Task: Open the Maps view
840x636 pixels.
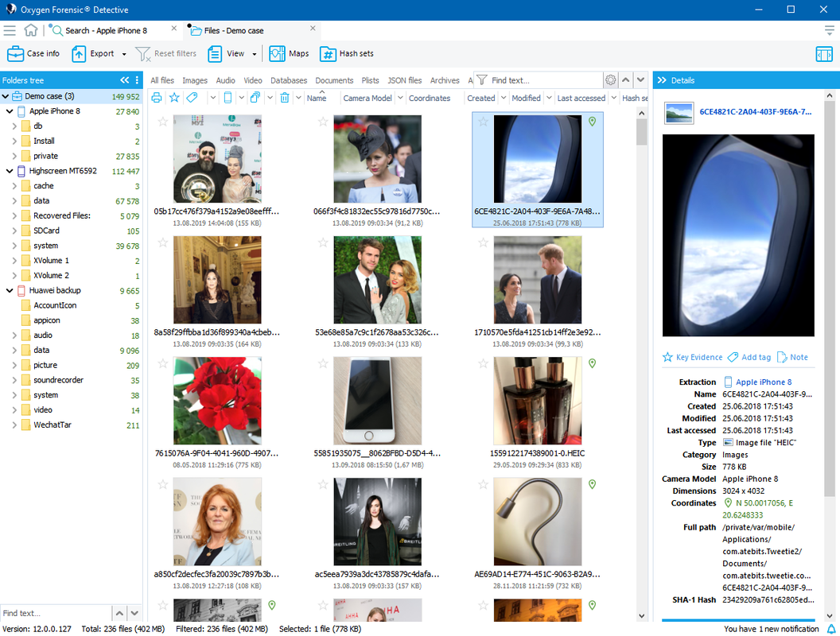Action: 290,53
